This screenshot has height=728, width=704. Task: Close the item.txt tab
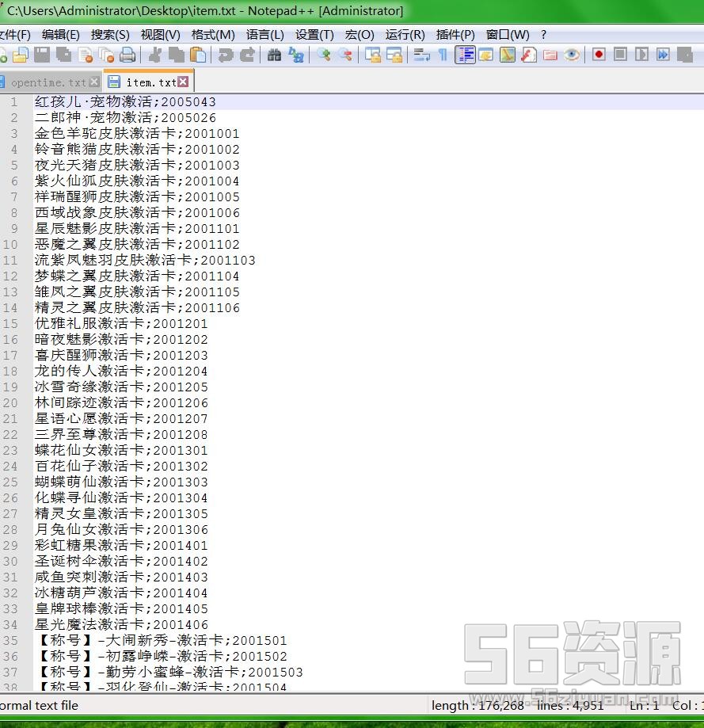(183, 82)
